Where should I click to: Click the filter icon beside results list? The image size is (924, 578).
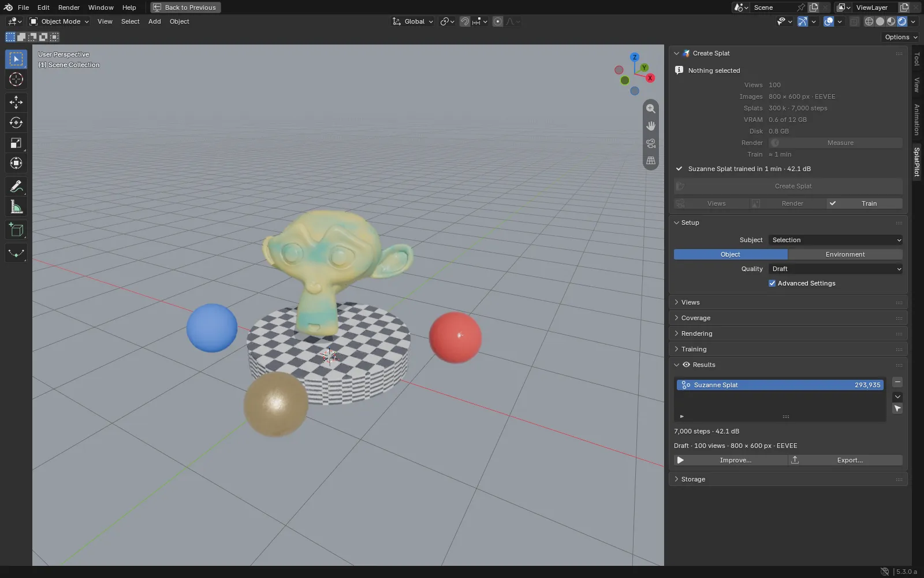click(x=897, y=409)
